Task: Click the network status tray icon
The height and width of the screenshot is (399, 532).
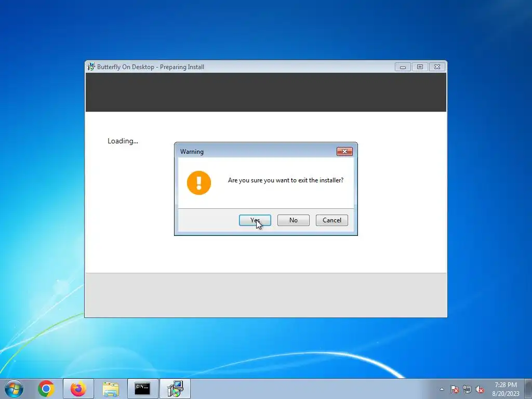Action: coord(467,389)
